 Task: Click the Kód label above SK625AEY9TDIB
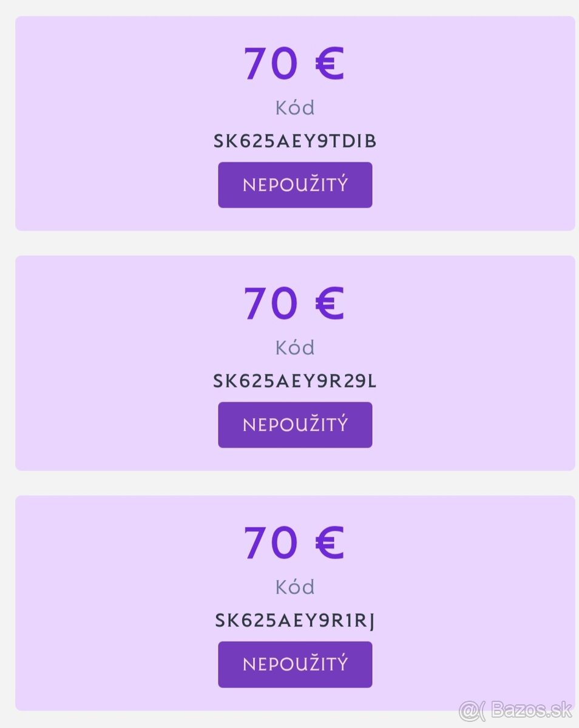295,107
